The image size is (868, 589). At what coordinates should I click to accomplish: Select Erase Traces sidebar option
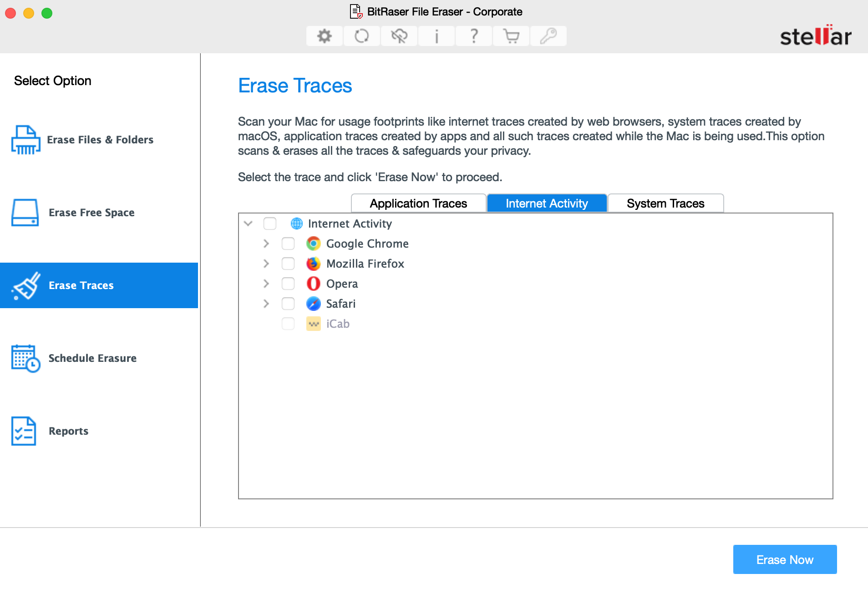99,285
